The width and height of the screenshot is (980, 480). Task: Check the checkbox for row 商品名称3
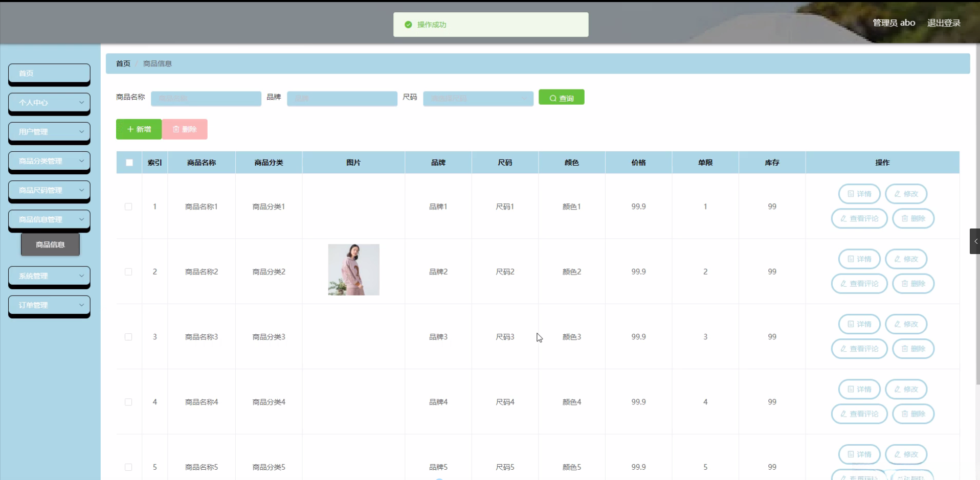click(128, 337)
